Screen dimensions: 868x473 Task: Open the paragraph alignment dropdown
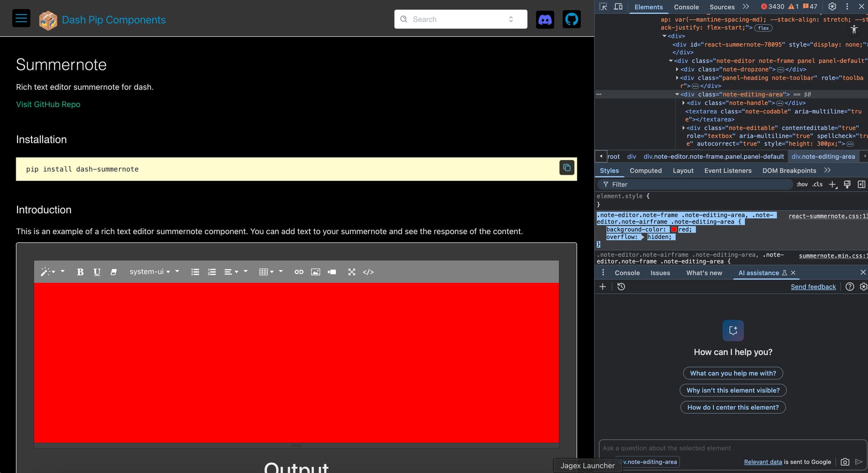click(231, 272)
